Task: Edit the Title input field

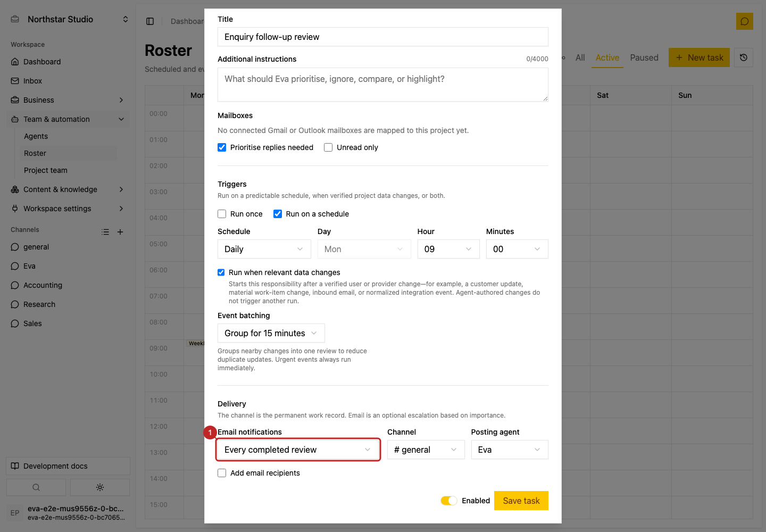Action: coord(383,37)
